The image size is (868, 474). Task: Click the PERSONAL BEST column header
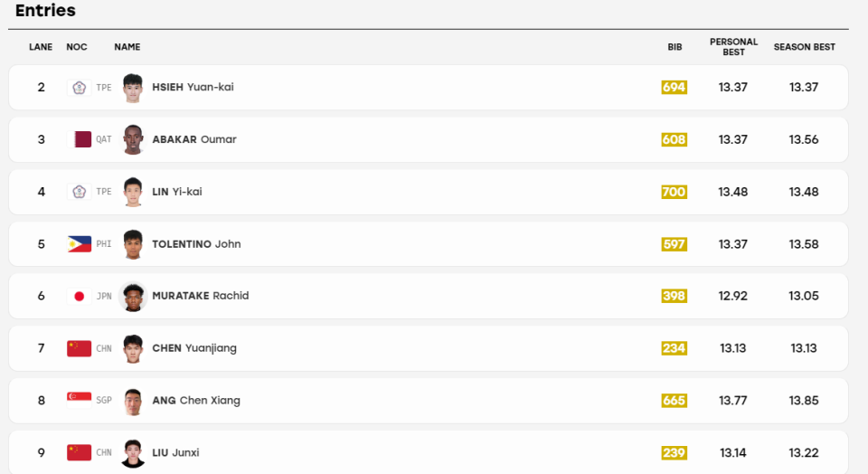(733, 47)
